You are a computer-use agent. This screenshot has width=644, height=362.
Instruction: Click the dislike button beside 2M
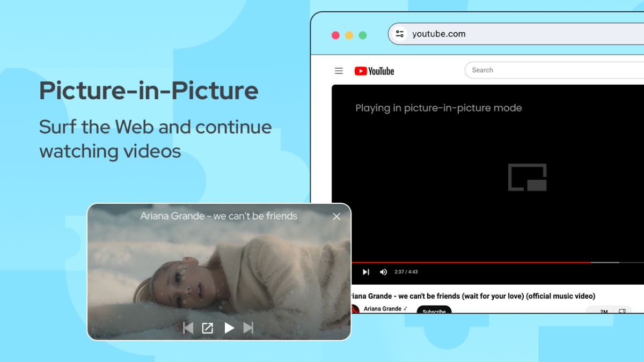click(x=622, y=310)
